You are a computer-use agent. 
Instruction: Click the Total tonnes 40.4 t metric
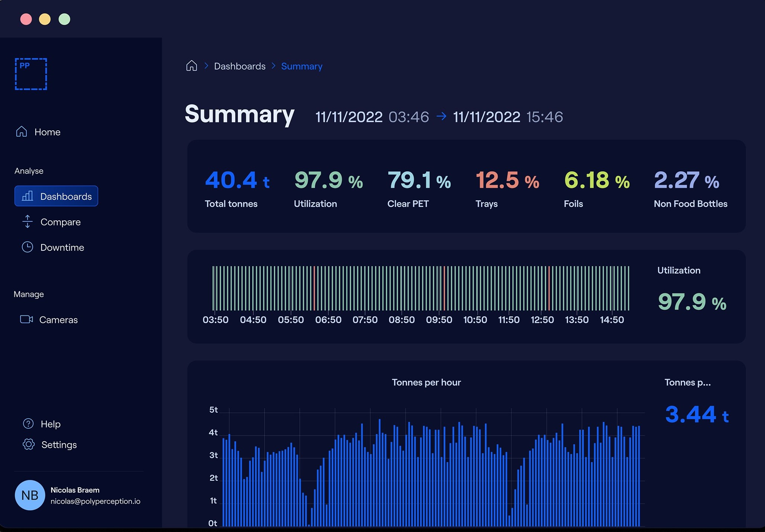(x=237, y=180)
